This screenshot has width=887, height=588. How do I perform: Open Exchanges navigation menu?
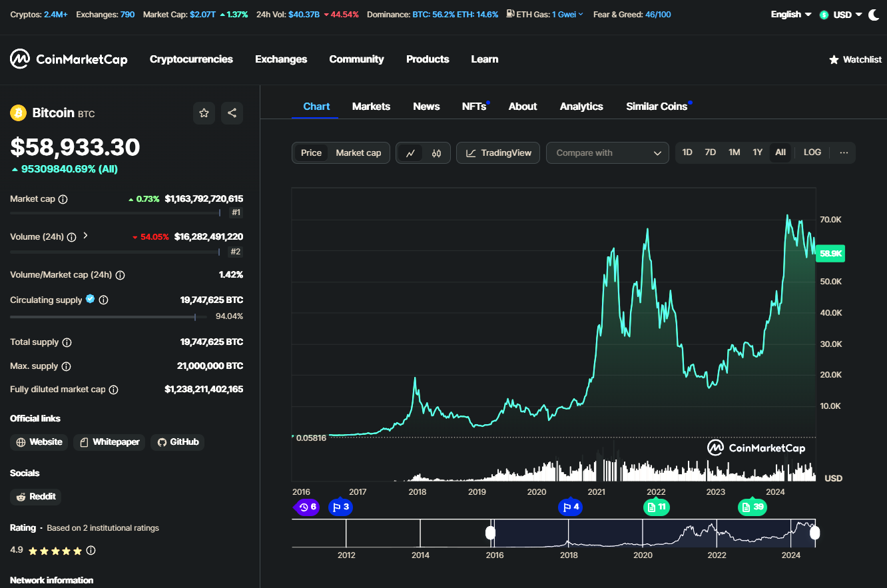pyautogui.click(x=281, y=59)
